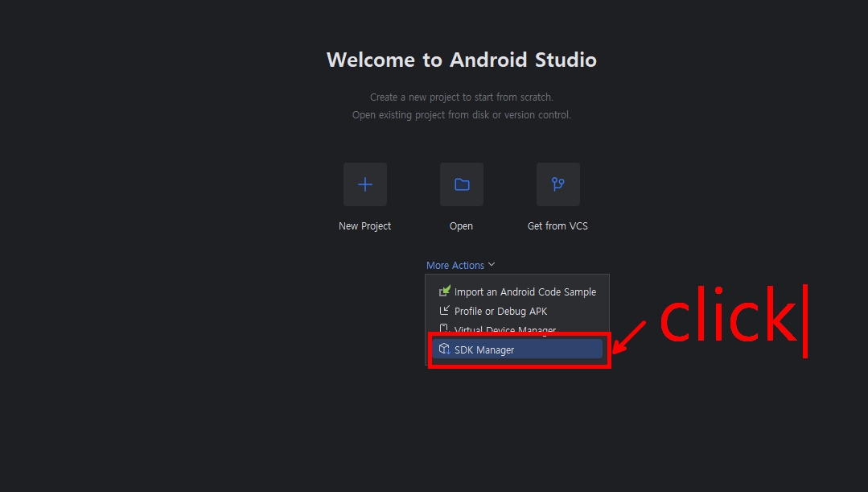Choose Import an Android Code Sample
Screen dimensions: 868x492
(x=517, y=291)
